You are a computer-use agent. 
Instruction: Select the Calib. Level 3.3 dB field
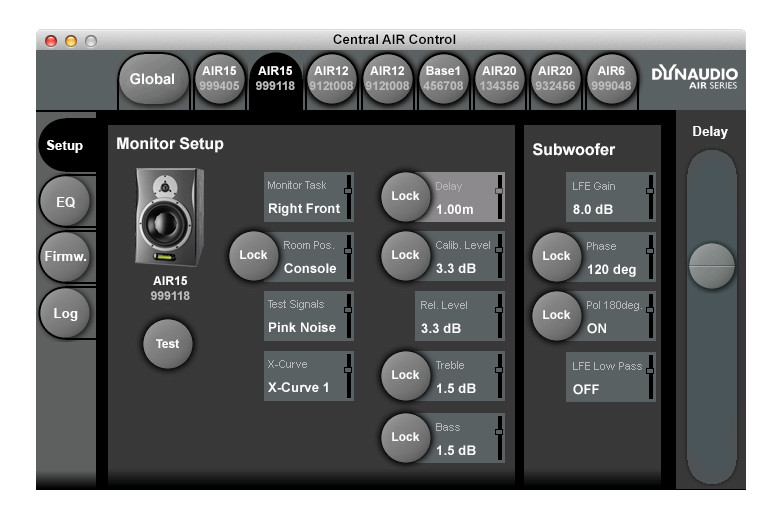467,257
